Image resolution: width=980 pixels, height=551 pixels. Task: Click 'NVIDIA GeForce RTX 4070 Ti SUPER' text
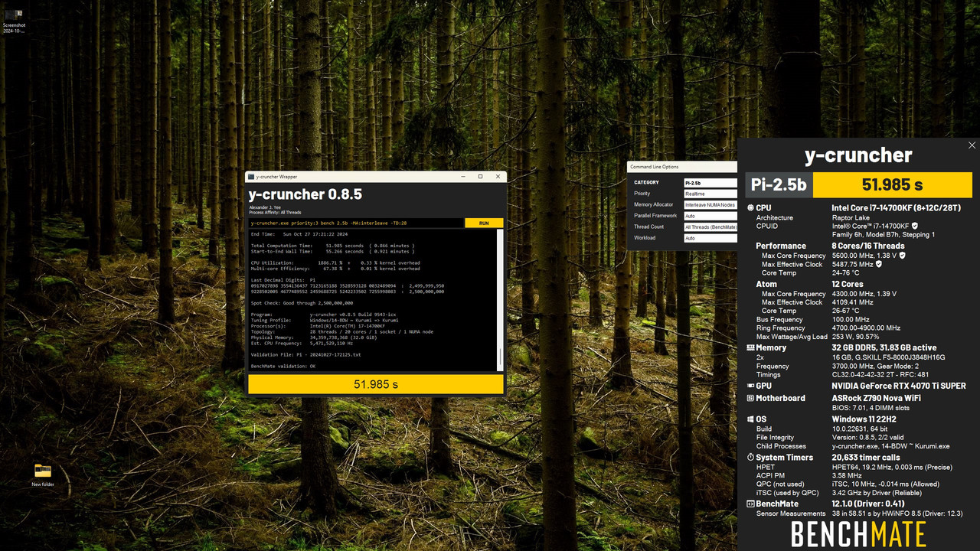click(899, 386)
